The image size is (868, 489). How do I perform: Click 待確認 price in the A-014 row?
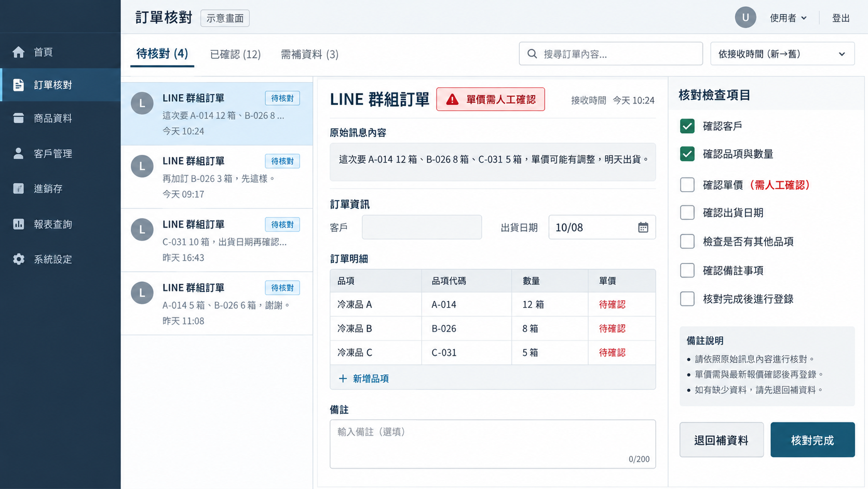[612, 305]
